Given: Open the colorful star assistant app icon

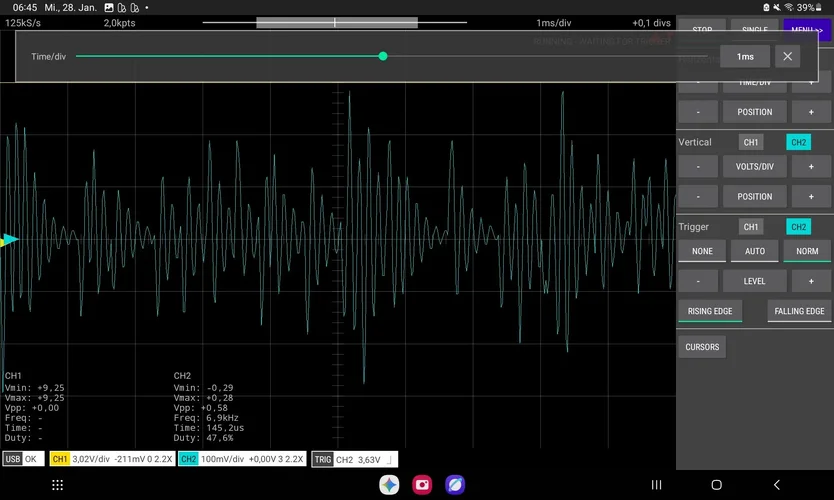Looking at the screenshot, I should pyautogui.click(x=389, y=485).
